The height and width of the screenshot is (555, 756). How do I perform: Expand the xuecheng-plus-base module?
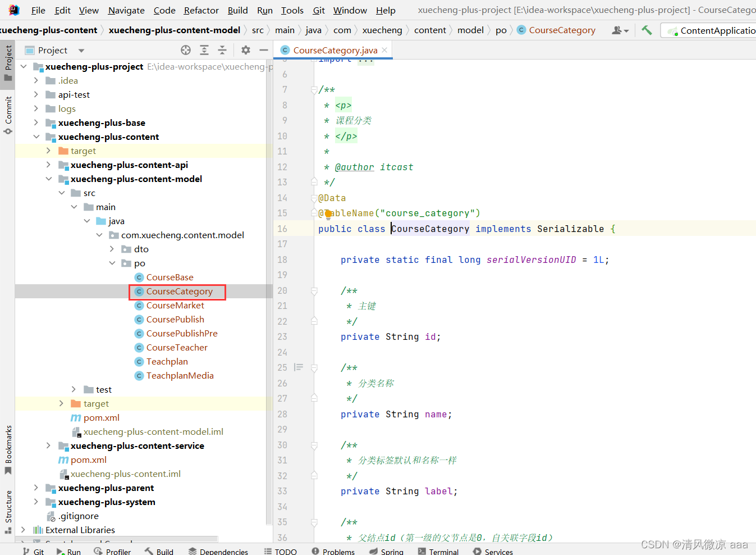[36, 122]
